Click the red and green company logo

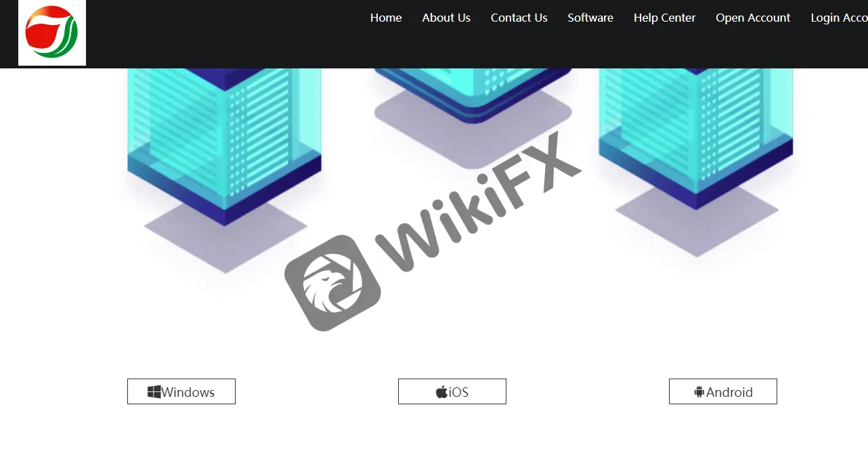tap(52, 33)
